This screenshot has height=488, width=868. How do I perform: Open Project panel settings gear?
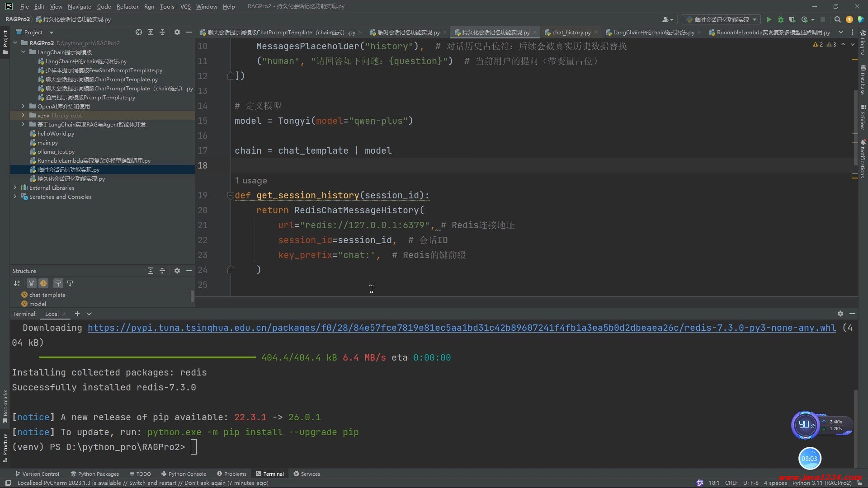point(177,32)
